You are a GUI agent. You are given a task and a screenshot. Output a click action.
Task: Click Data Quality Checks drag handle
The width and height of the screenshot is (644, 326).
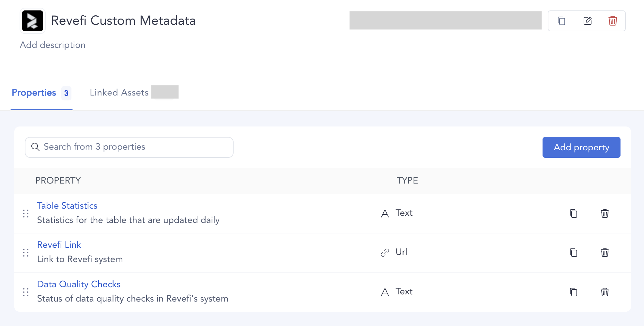tap(26, 292)
